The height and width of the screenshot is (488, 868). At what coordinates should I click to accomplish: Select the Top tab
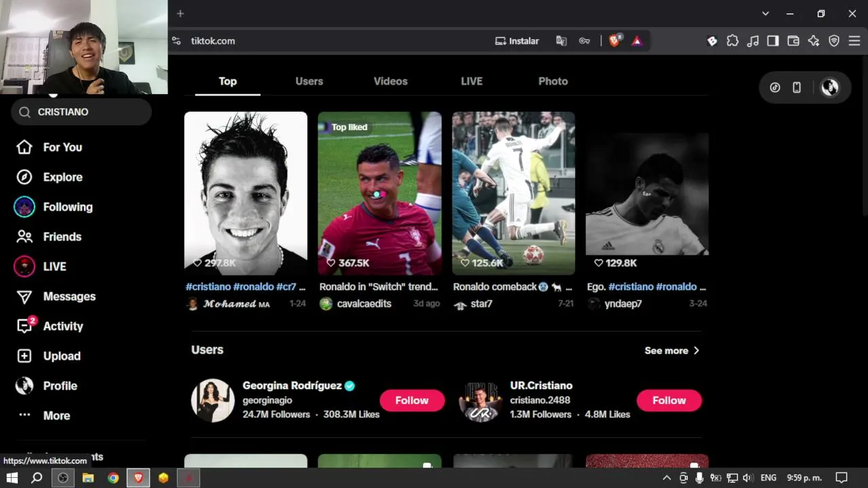tap(228, 81)
